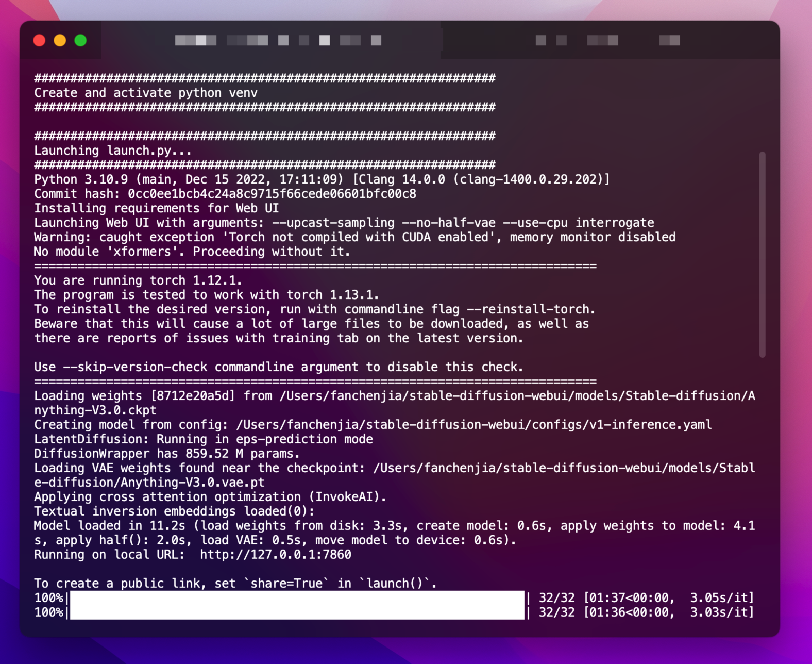
Task: Minimize the terminal using the yellow button
Action: point(60,40)
